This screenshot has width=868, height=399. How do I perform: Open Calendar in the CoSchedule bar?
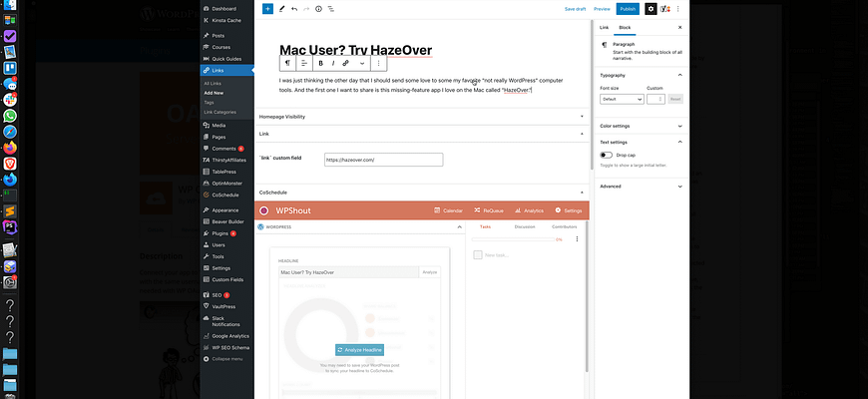pyautogui.click(x=448, y=210)
